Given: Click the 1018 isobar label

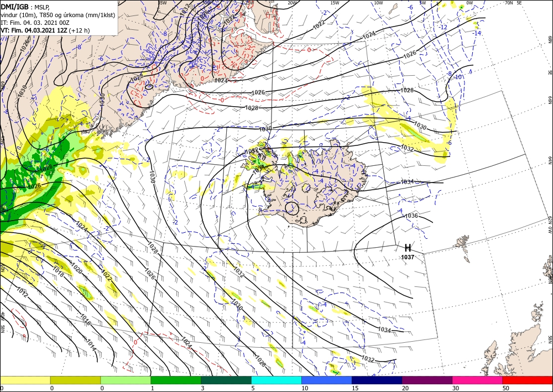Looking at the screenshot, I should tap(58, 271).
